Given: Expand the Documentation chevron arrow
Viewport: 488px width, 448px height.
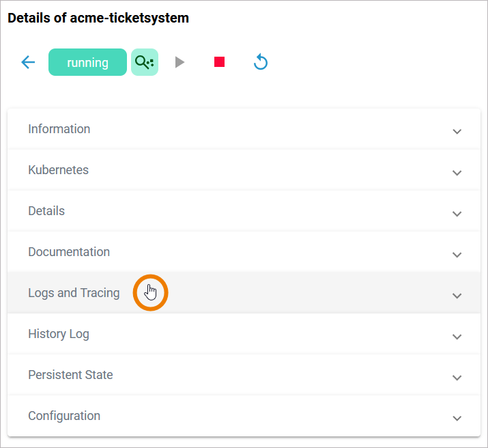Looking at the screenshot, I should pyautogui.click(x=457, y=254).
